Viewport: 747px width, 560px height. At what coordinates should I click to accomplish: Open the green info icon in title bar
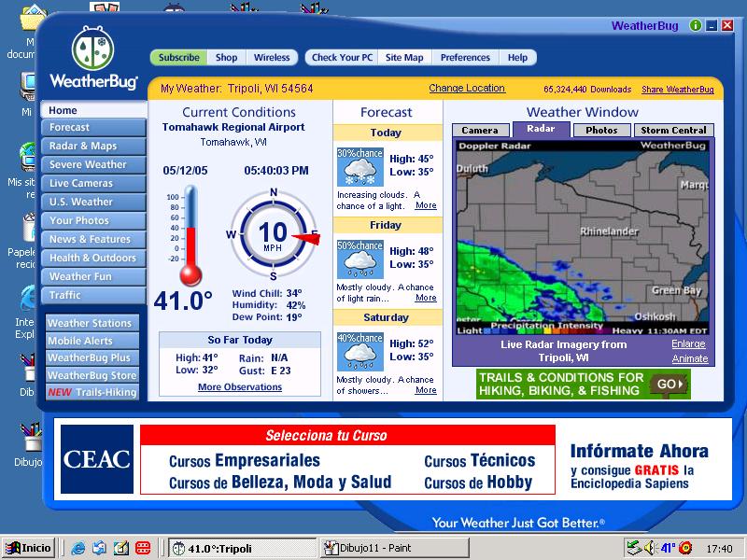tap(696, 26)
